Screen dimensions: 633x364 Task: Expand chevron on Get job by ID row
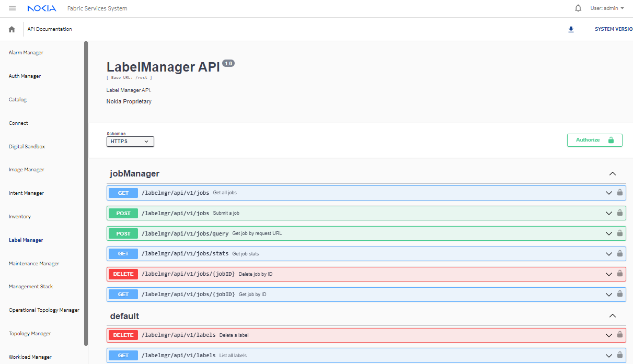coord(608,295)
